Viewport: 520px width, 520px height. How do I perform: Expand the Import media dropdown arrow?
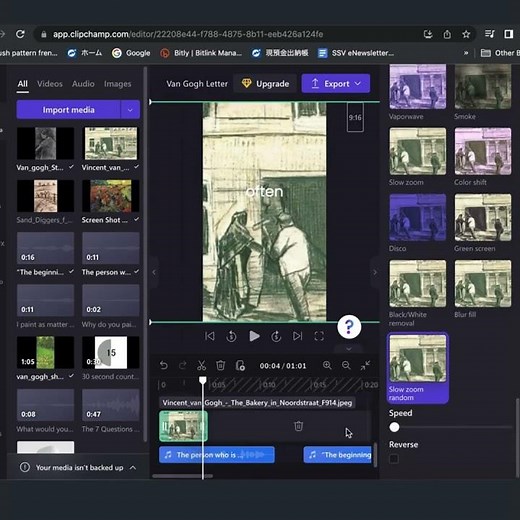click(130, 110)
